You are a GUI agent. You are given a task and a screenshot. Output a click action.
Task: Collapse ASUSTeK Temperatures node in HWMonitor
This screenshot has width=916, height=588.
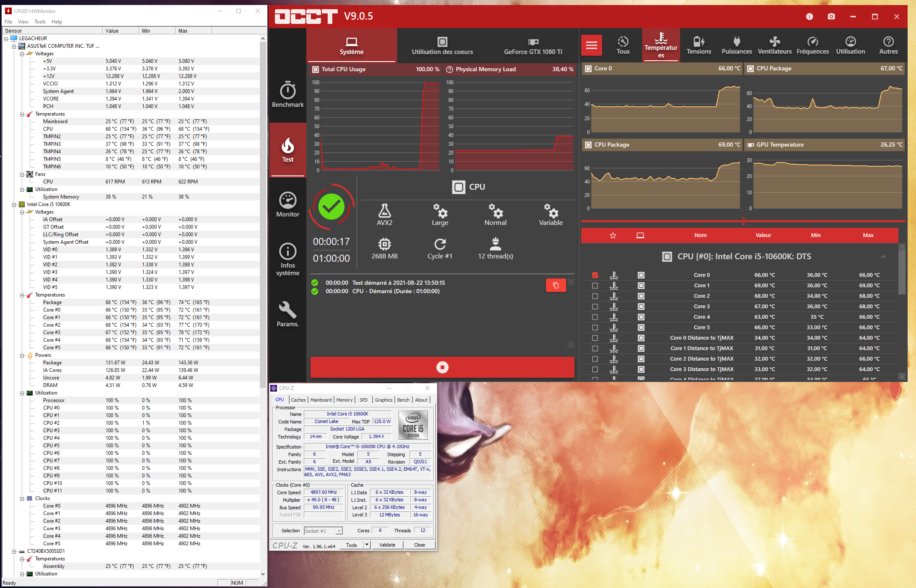pyautogui.click(x=22, y=114)
